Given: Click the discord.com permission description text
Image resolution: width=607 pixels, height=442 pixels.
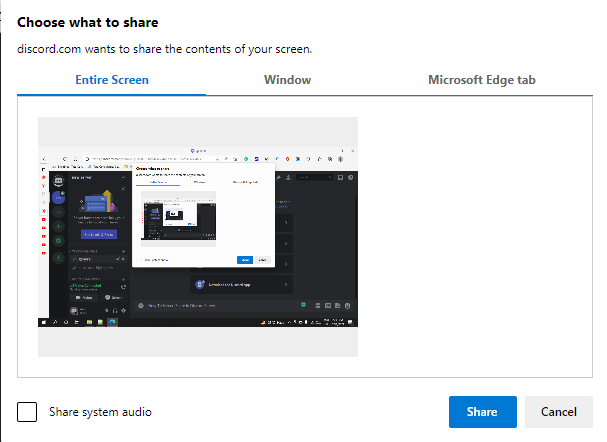Looking at the screenshot, I should click(x=165, y=49).
